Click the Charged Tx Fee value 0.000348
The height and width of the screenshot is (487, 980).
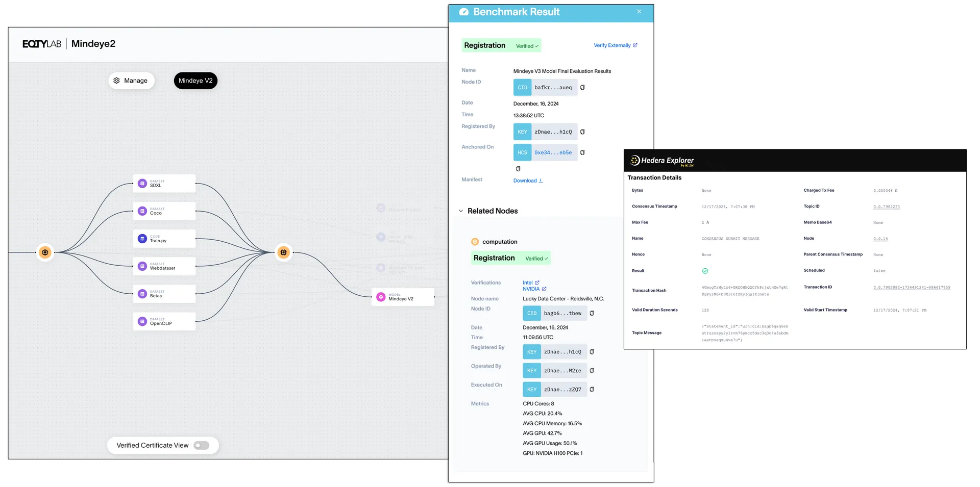point(886,191)
